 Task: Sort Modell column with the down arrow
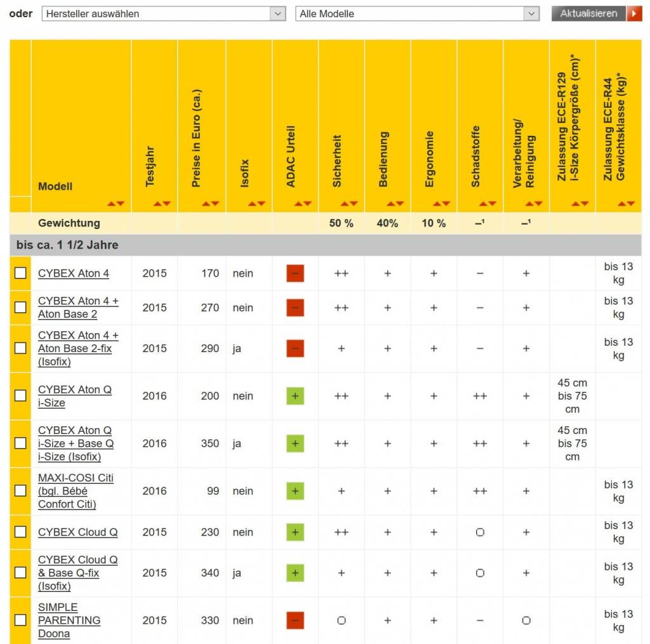120,204
